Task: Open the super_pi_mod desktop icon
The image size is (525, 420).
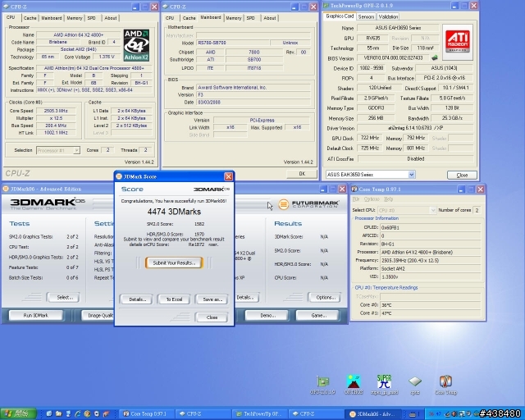Action: pos(385,385)
